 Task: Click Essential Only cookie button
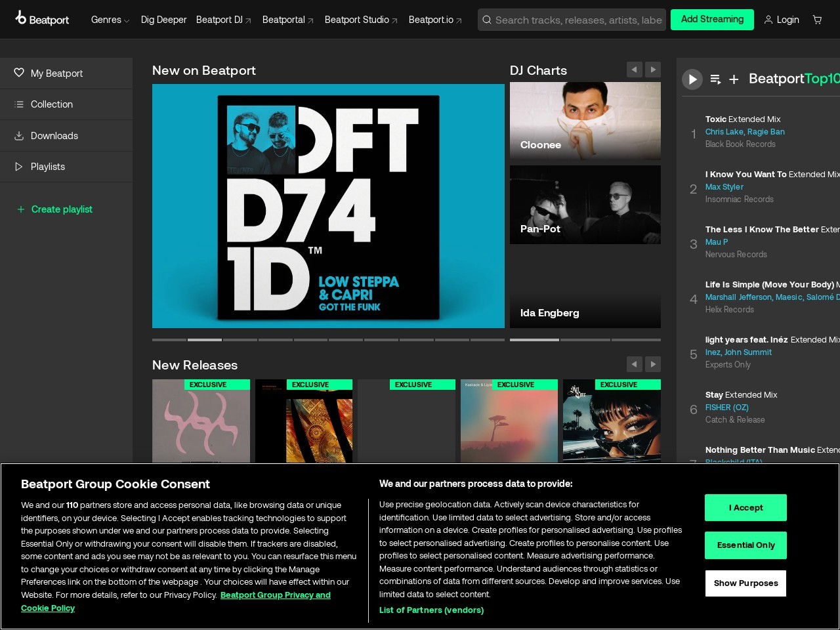pyautogui.click(x=745, y=545)
